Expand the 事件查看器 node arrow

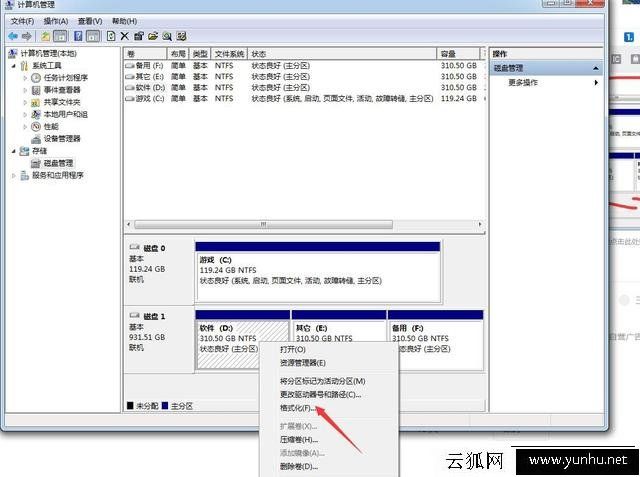[x=25, y=90]
